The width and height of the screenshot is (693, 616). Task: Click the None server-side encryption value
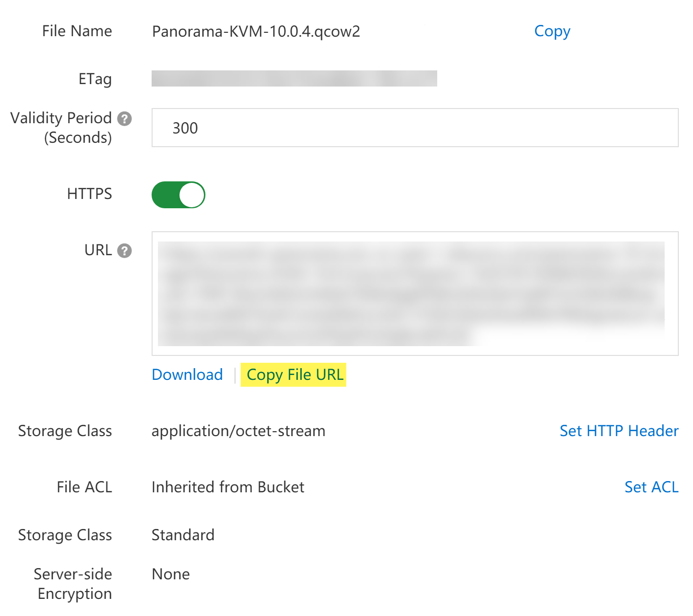tap(171, 574)
